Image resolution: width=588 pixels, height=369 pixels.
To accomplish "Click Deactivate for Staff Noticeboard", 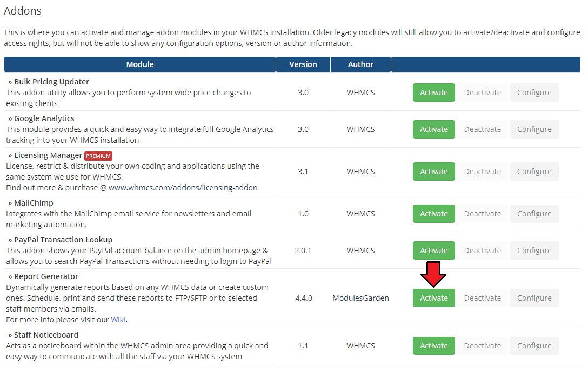I will [482, 346].
